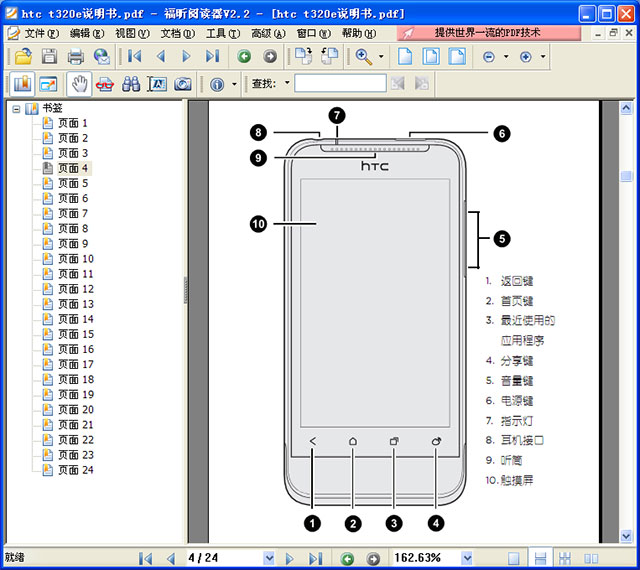Open the 文件 menu
Image resolution: width=640 pixels, height=570 pixels.
click(42, 33)
